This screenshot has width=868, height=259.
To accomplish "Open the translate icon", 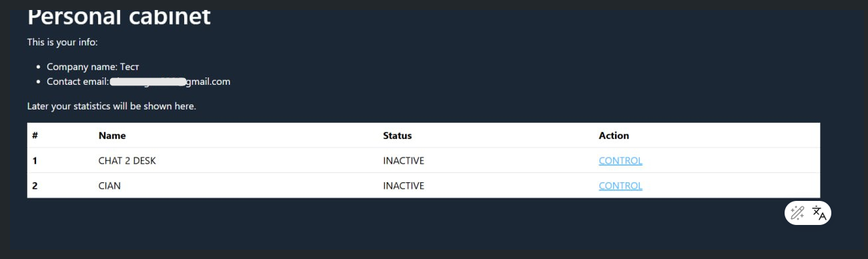I will 819,213.
